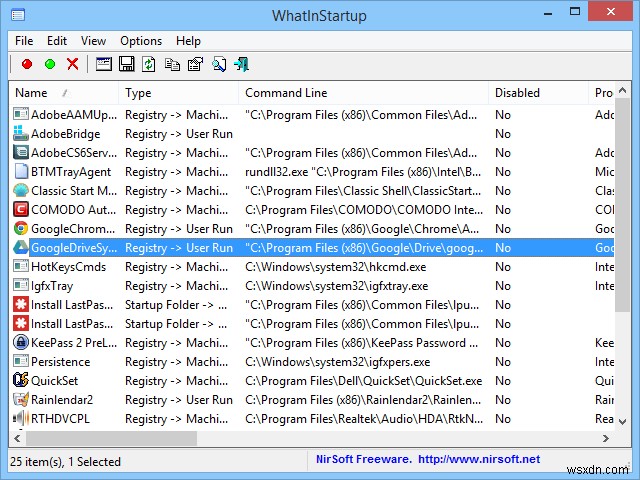The width and height of the screenshot is (640, 480).
Task: Click the WhatInStartup title bar app icon
Action: pyautogui.click(x=18, y=16)
